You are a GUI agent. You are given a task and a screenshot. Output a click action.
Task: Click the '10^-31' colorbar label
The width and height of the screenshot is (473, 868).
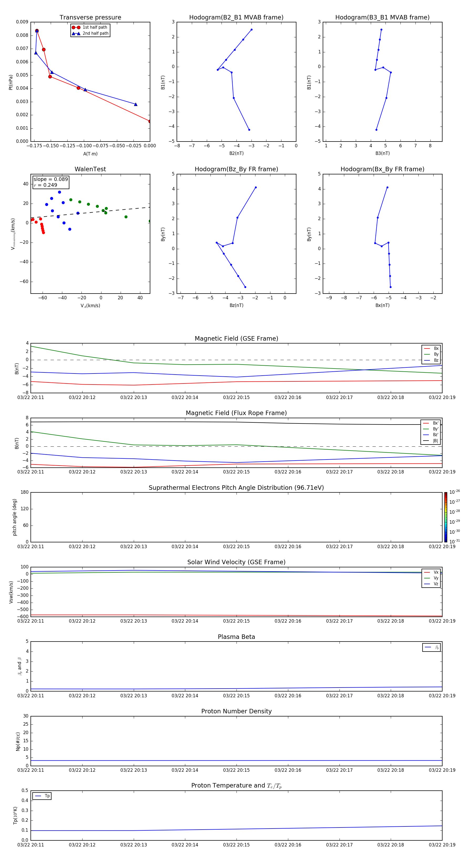tap(455, 542)
